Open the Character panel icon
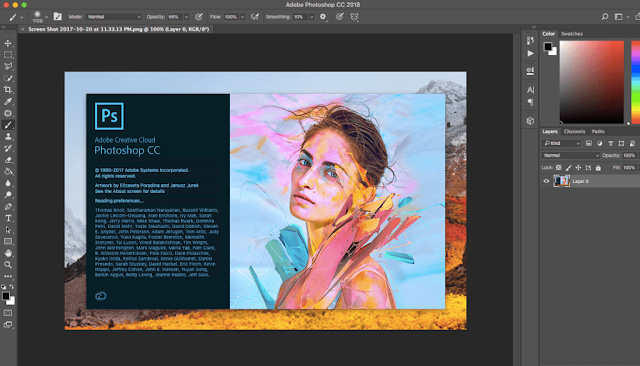640x366 pixels. point(530,90)
